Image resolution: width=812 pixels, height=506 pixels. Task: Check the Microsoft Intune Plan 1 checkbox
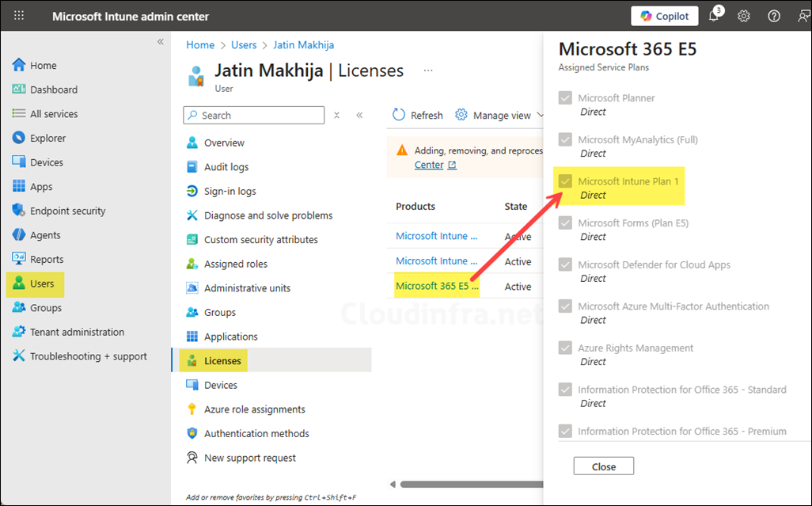(565, 181)
